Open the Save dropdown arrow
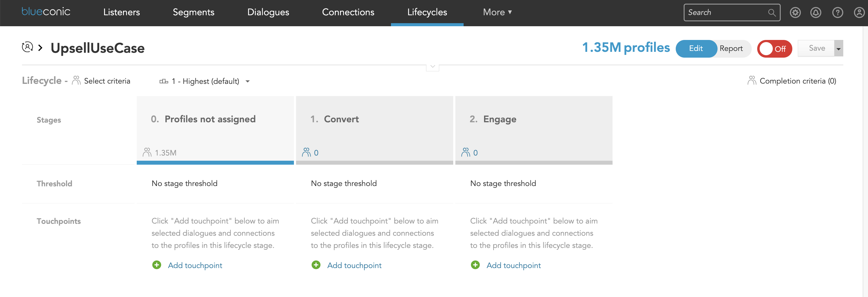Image resolution: width=868 pixels, height=297 pixels. click(x=838, y=48)
